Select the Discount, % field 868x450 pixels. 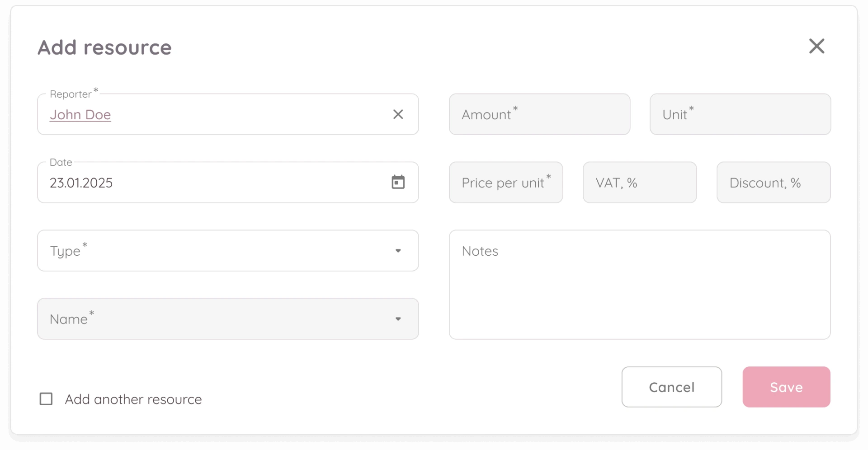coord(773,183)
